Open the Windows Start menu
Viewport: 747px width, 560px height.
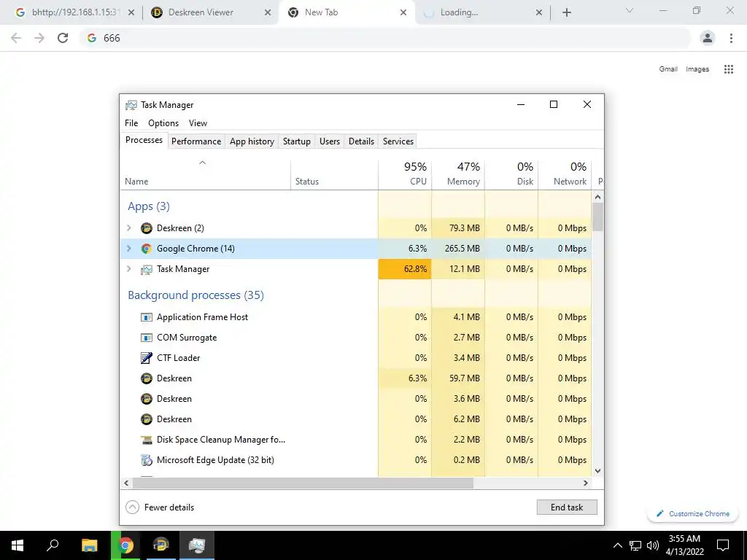18,545
